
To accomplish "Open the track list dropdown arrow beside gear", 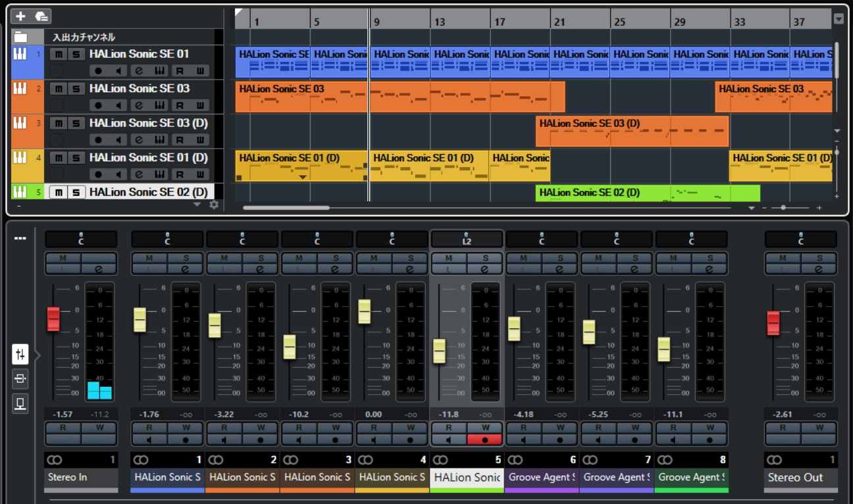I will pos(197,205).
